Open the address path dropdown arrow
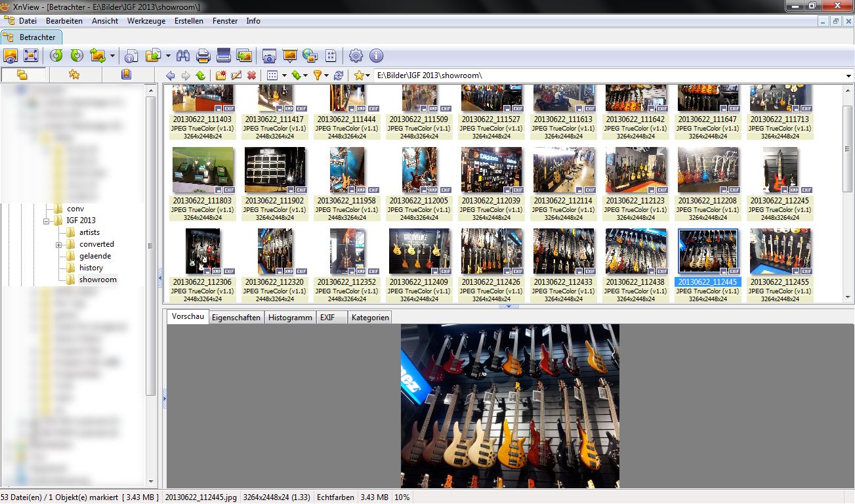Image resolution: width=855 pixels, height=504 pixels. tap(849, 76)
